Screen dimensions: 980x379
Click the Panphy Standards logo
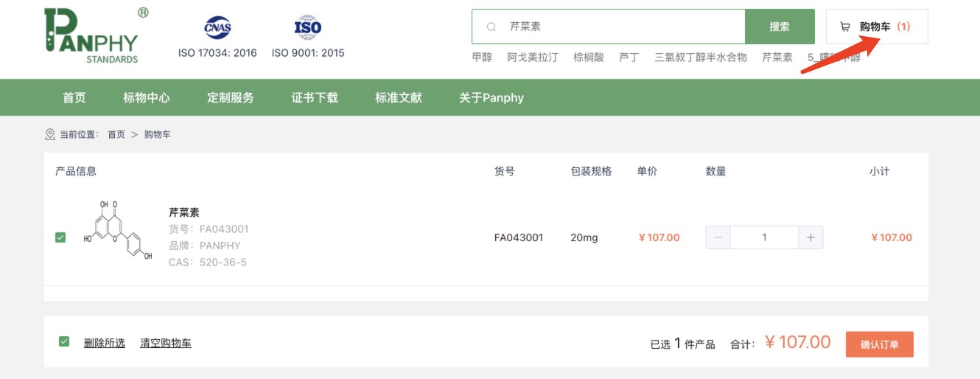tap(96, 35)
